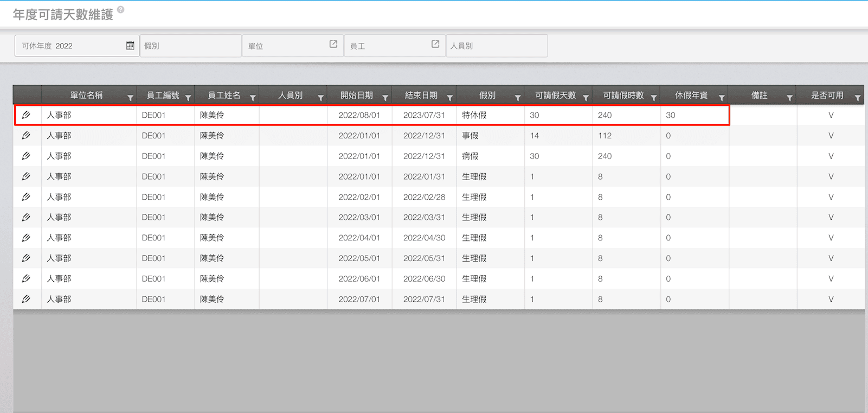Open filter for 假別 column

pos(518,98)
